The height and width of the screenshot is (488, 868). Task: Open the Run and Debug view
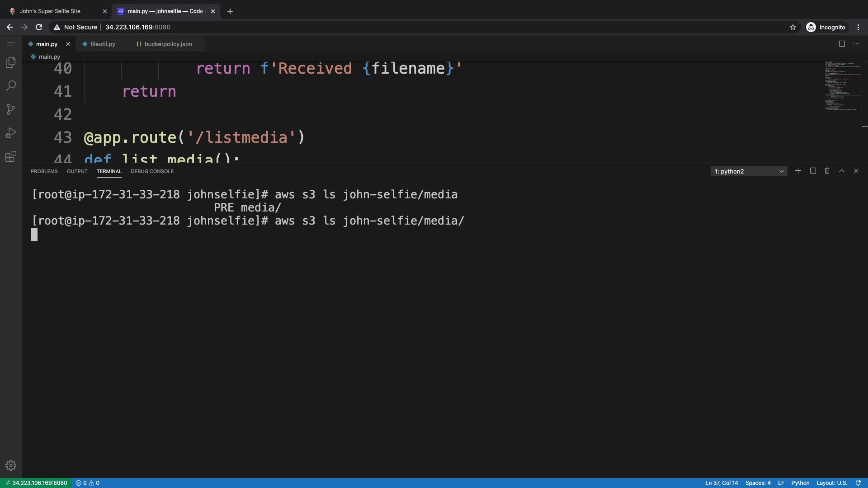(x=11, y=133)
